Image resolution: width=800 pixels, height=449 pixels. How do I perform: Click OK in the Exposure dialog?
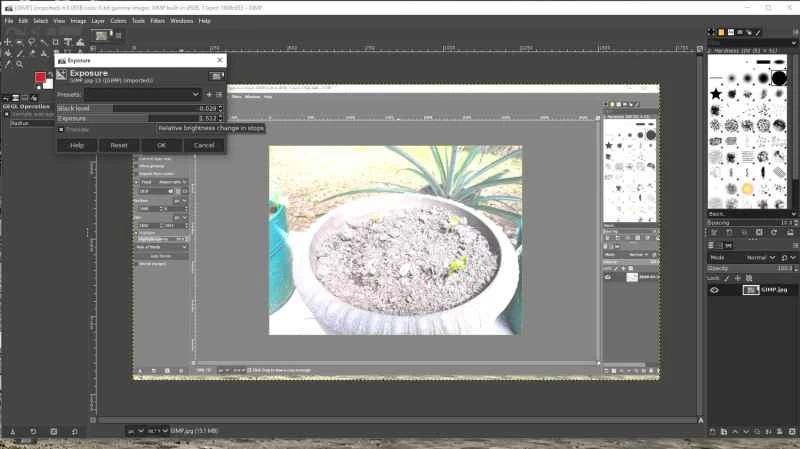[x=161, y=145]
